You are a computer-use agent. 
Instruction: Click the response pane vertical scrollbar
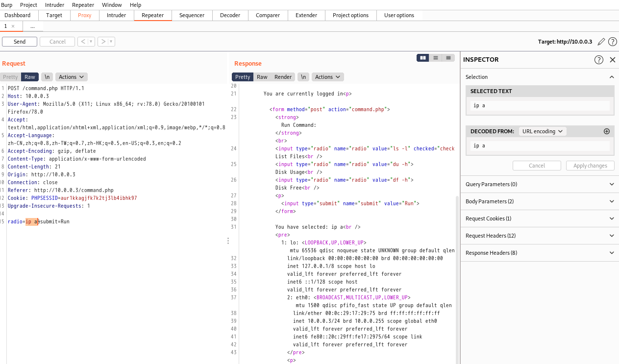coord(458,279)
